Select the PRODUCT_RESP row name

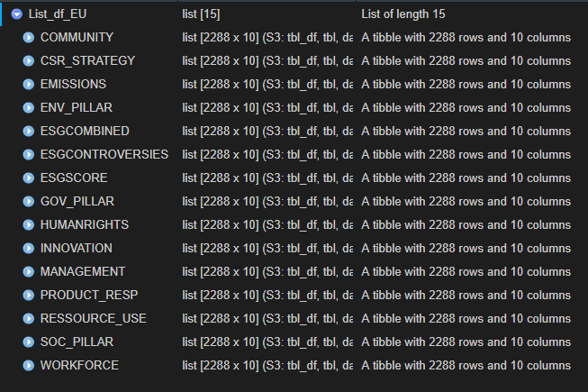click(x=89, y=296)
